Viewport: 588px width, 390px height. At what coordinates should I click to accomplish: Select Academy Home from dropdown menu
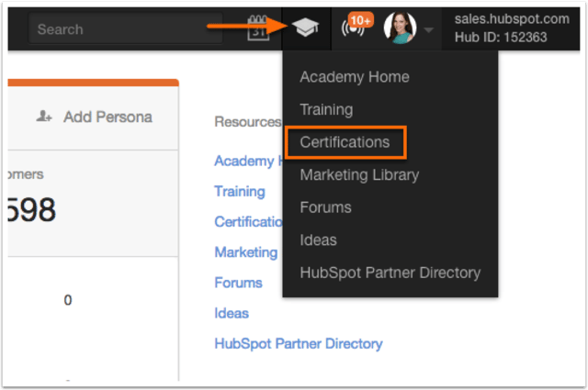(354, 77)
